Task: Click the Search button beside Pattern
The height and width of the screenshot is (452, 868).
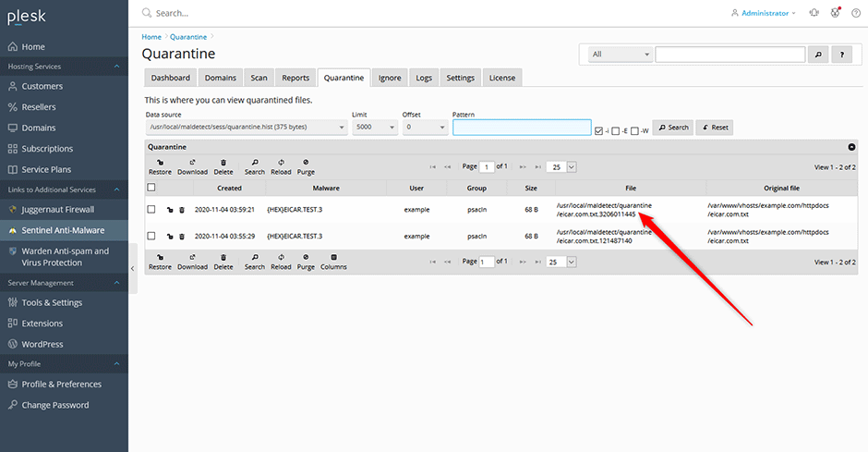Action: (x=673, y=128)
